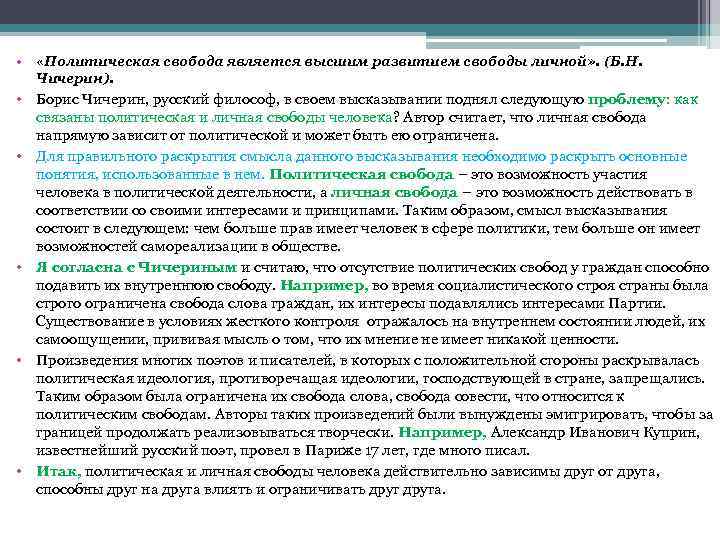Click line 'состоит в следующем: чем больше'
The width and height of the screenshot is (720, 540).
click(x=368, y=229)
